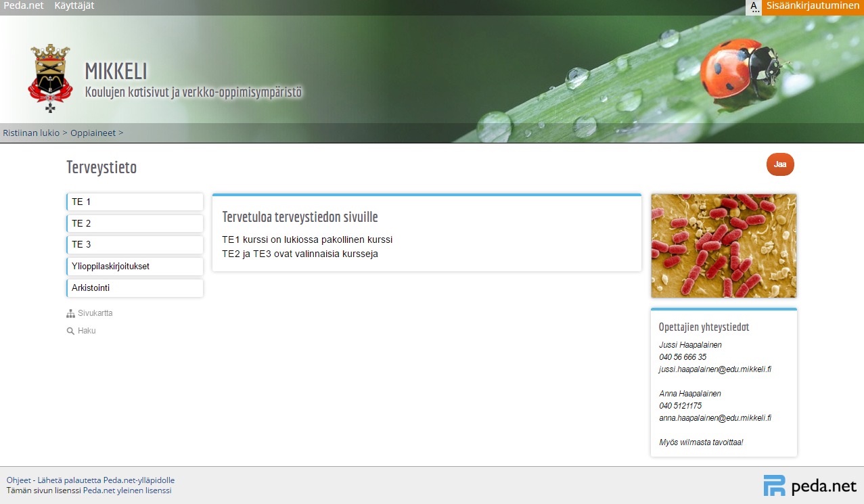Open the TE 1 course page

click(135, 202)
